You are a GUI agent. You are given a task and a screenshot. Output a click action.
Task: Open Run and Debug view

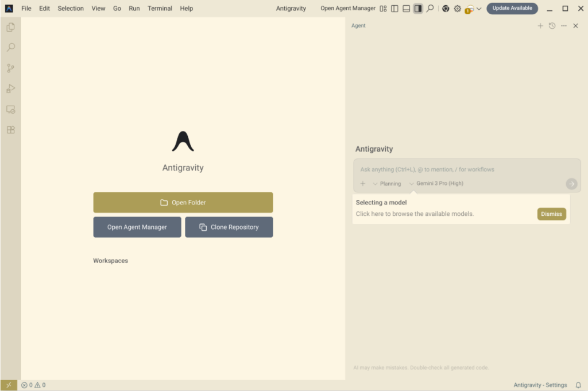click(x=10, y=88)
